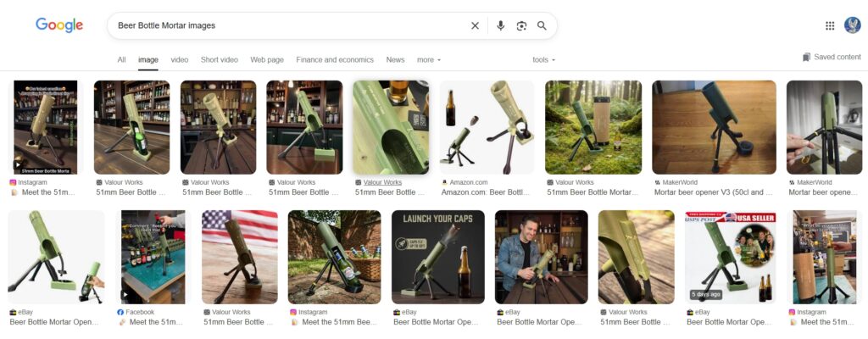
Task: Open the Google apps grid
Action: [x=830, y=25]
